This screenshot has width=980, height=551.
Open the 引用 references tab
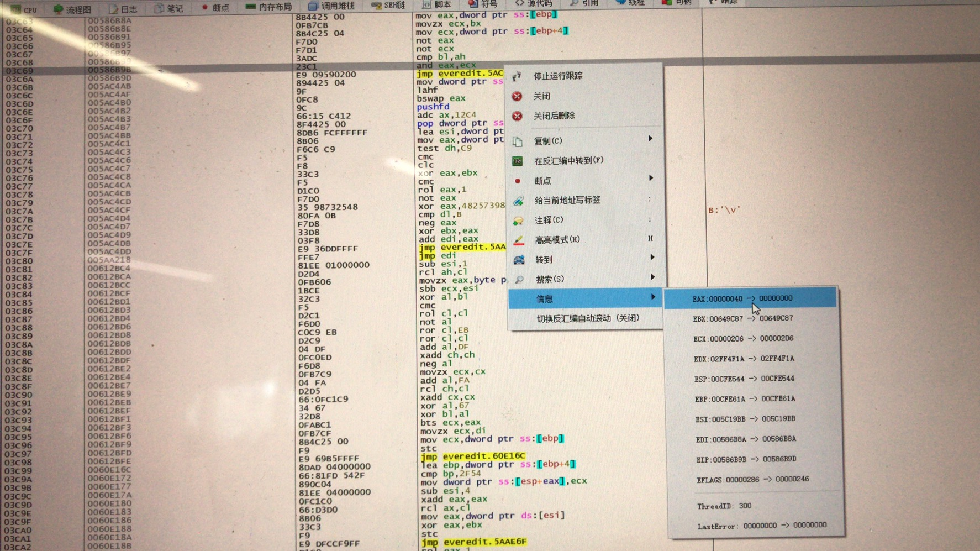[x=584, y=3]
